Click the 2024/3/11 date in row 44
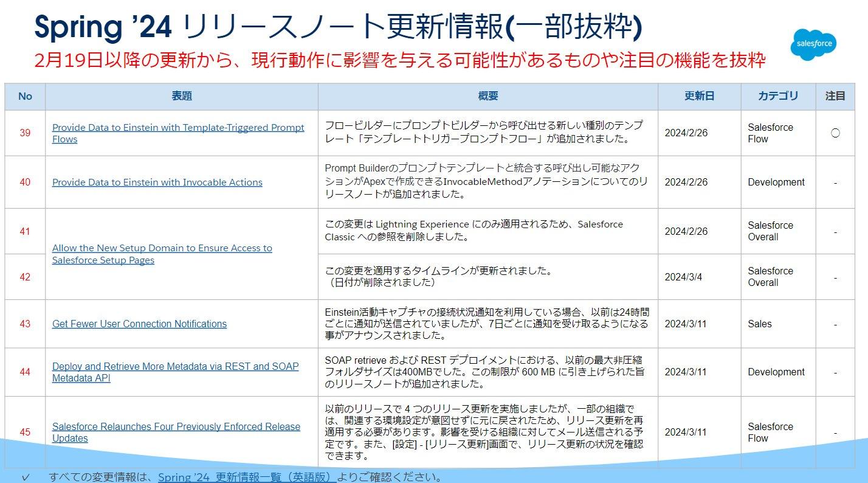The image size is (868, 483). (x=686, y=372)
